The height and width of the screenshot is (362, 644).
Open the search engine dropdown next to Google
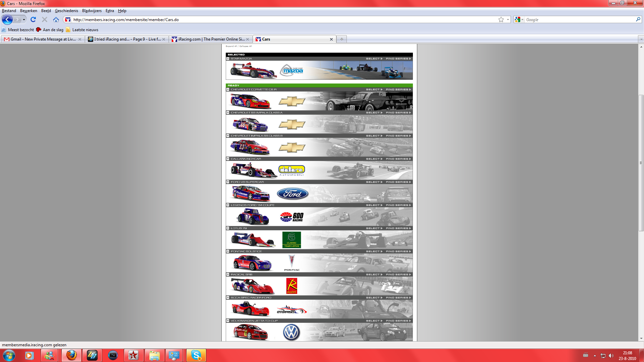click(519, 19)
